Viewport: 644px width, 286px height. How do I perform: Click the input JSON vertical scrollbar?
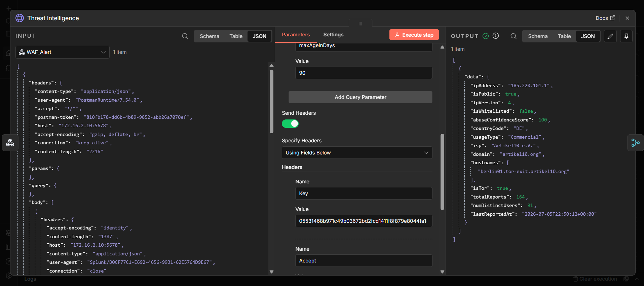pos(271,101)
